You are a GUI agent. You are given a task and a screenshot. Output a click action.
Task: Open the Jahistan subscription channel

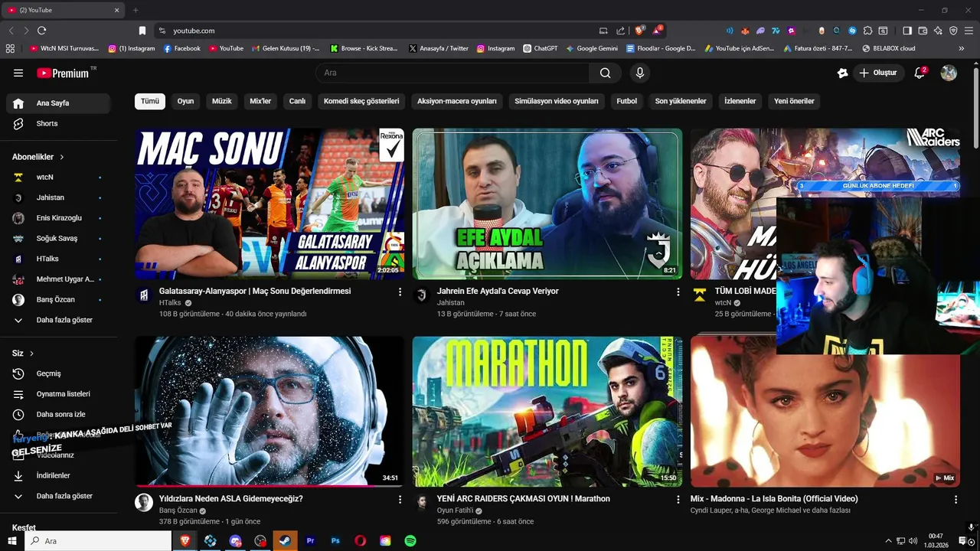58,197
